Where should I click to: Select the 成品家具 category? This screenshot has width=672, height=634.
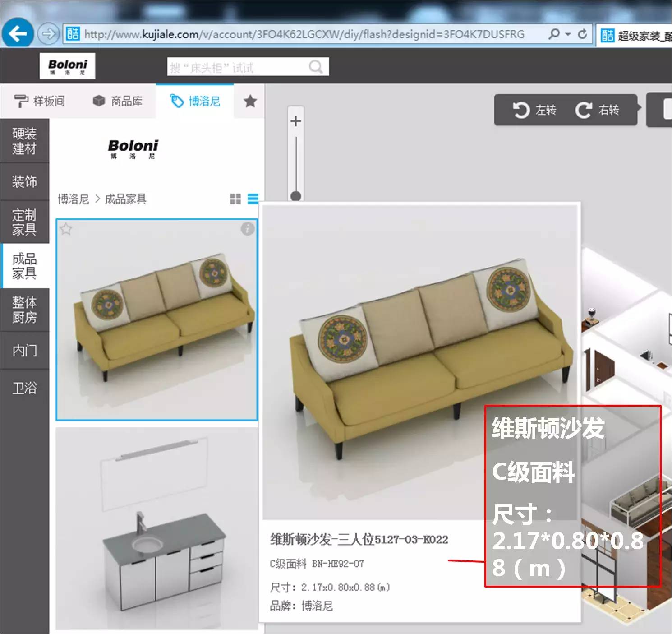(x=24, y=266)
